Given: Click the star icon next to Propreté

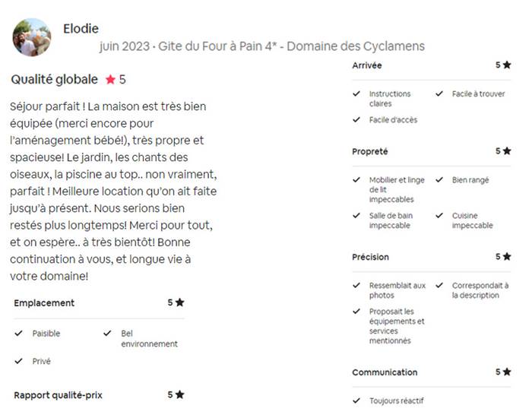Looking at the screenshot, I should coord(507,151).
